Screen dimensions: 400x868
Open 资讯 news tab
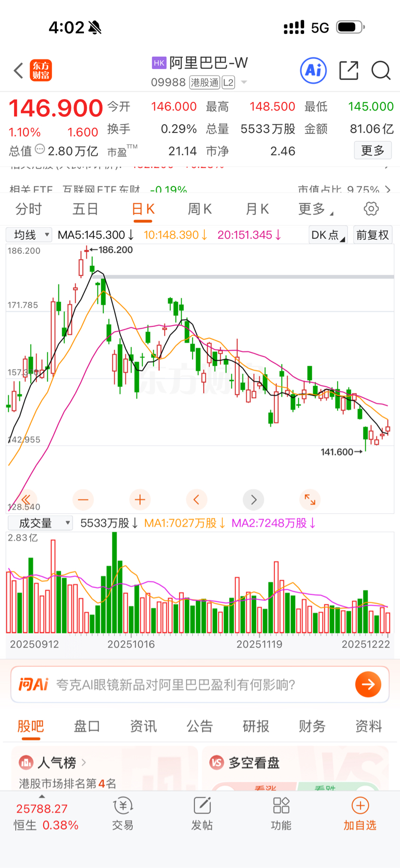point(143,726)
